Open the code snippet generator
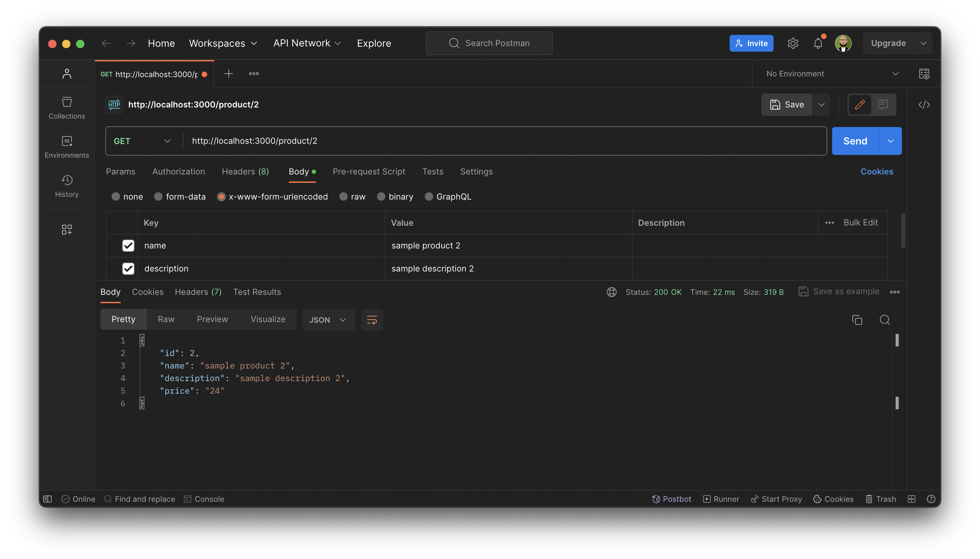980x559 pixels. pos(925,104)
